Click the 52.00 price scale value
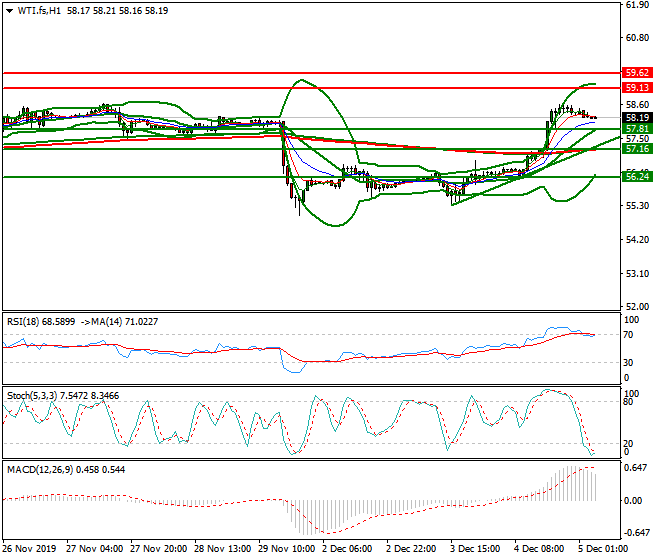Viewport: 660px width, 560px height. pos(637,307)
